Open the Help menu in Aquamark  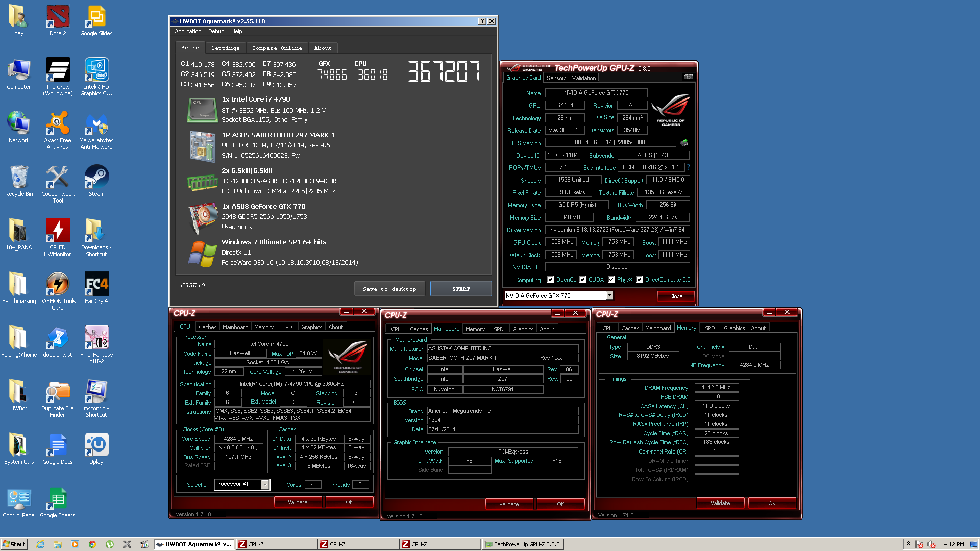(x=237, y=31)
